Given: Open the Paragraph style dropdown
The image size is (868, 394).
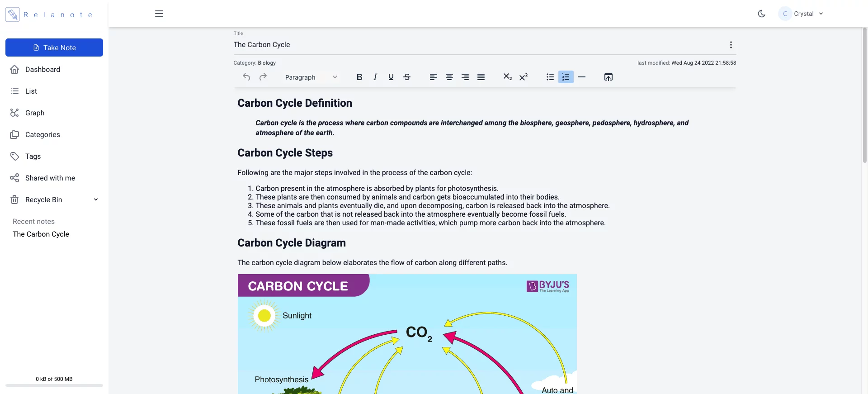Looking at the screenshot, I should tap(311, 77).
